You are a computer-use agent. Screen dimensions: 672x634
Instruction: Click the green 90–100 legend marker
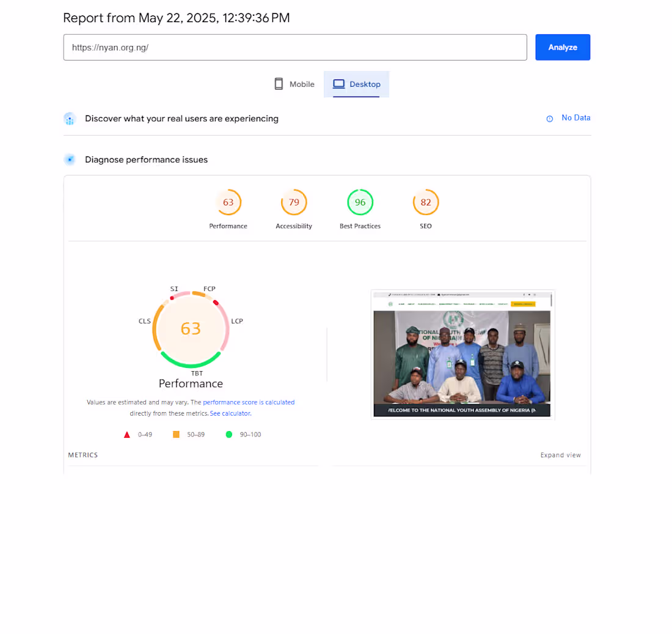(x=229, y=434)
